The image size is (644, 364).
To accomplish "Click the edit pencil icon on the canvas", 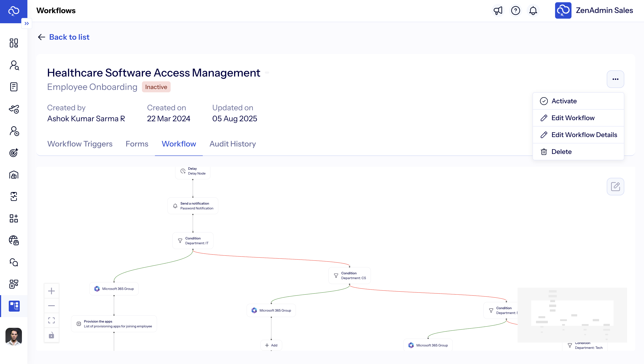I will 616,186.
